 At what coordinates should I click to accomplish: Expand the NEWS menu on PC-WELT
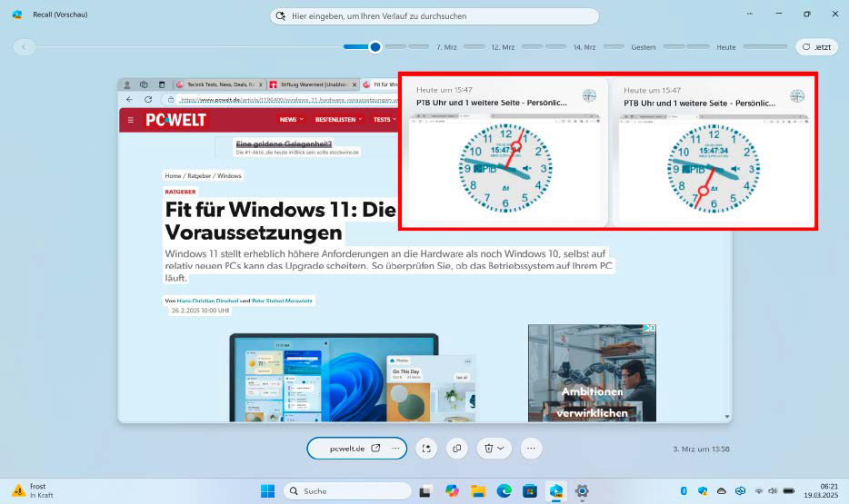click(x=291, y=120)
